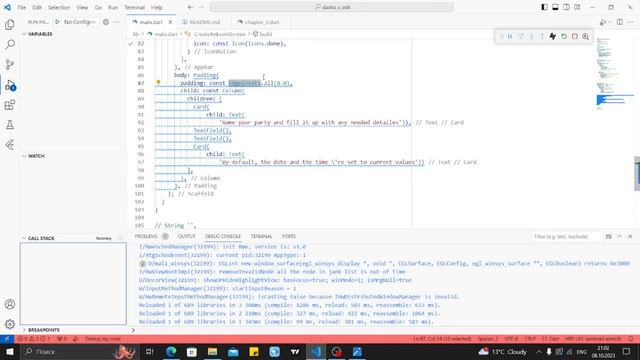Image resolution: width=640 pixels, height=360 pixels.
Task: Click Step Out in debug toolbar
Action: point(542,36)
